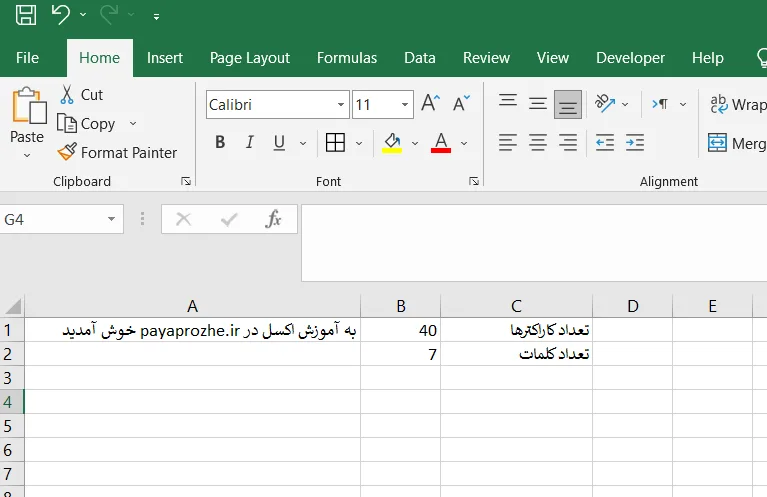Cancel the formula entry with the X

[x=183, y=219]
